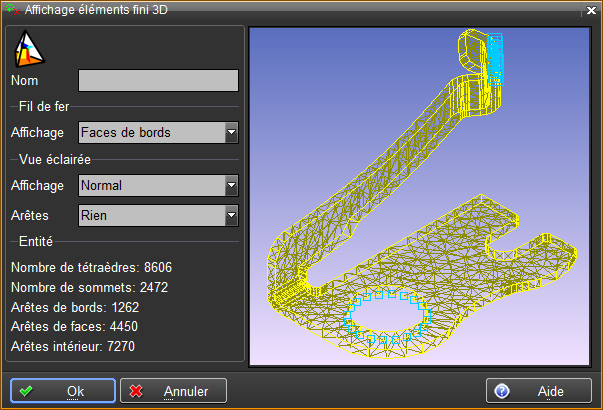Cancel with the Annuler button
The image size is (603, 410).
pyautogui.click(x=173, y=391)
